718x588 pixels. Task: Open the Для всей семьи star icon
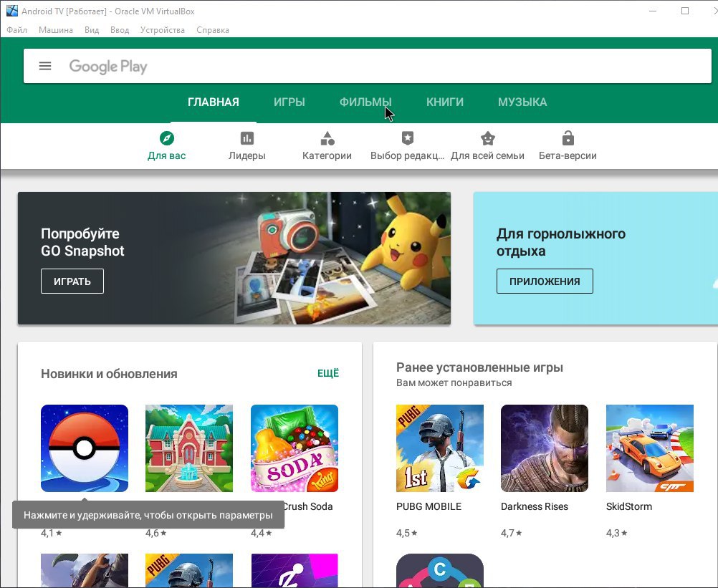pos(488,138)
